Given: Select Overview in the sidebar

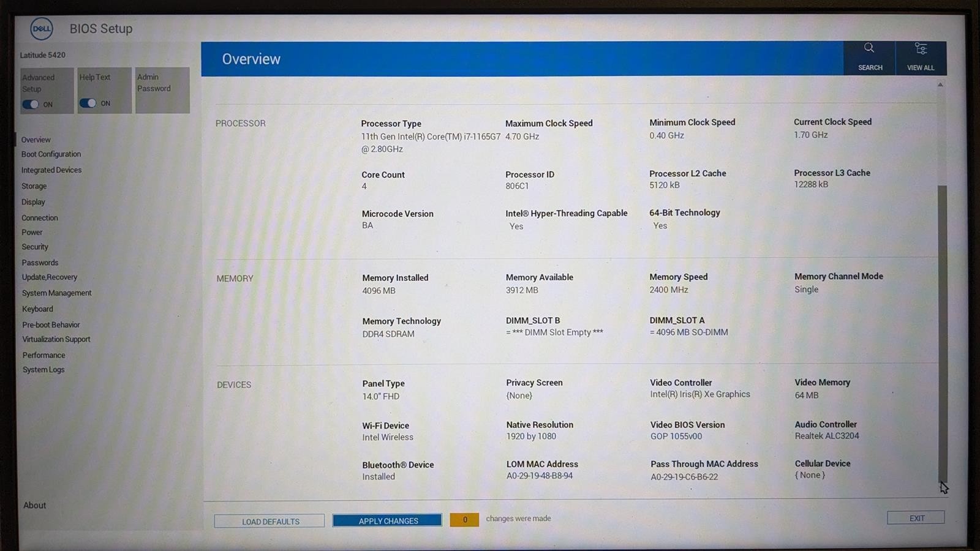Looking at the screenshot, I should coord(36,140).
